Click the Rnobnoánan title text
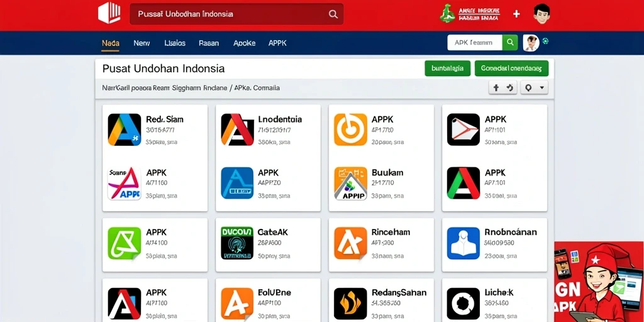Screen dimensions: 644x322 pos(511,232)
